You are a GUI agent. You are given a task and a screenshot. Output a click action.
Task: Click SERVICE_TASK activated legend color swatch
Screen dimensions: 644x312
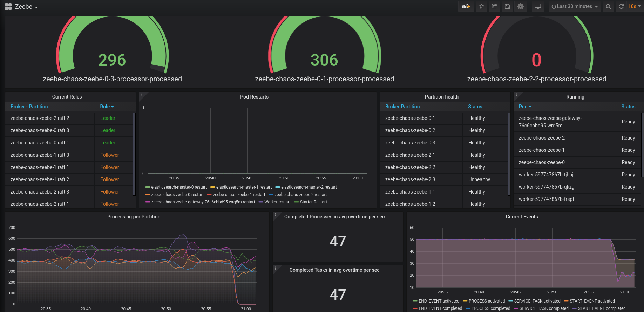click(x=511, y=301)
